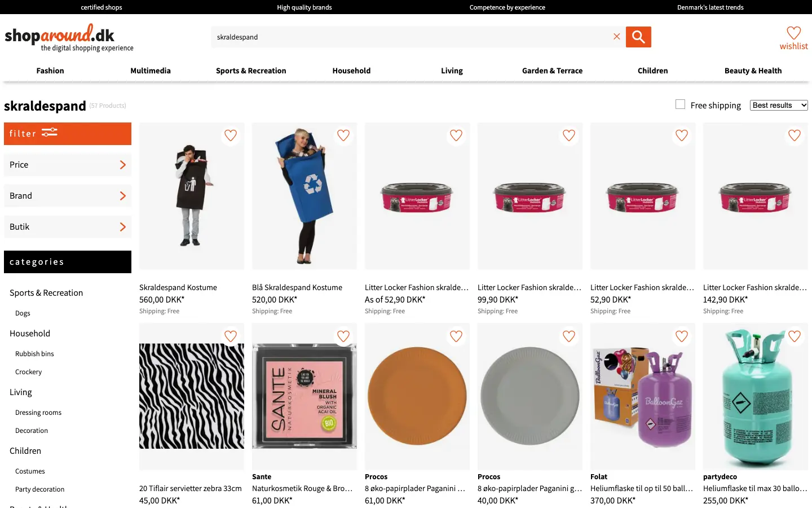The image size is (812, 508).
Task: Add Folat Heliumflaske to wishlist
Action: click(x=682, y=336)
